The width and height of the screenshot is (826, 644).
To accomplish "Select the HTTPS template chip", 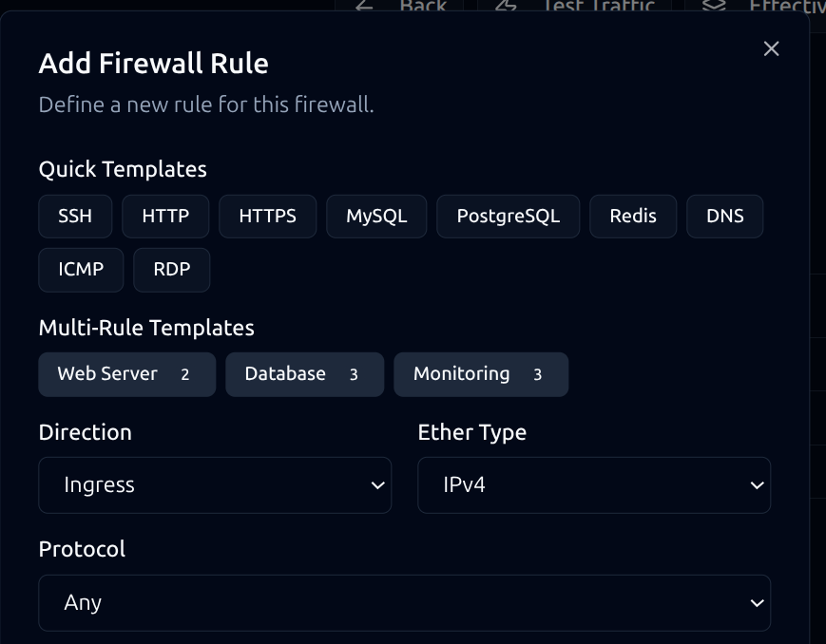I will point(267,216).
